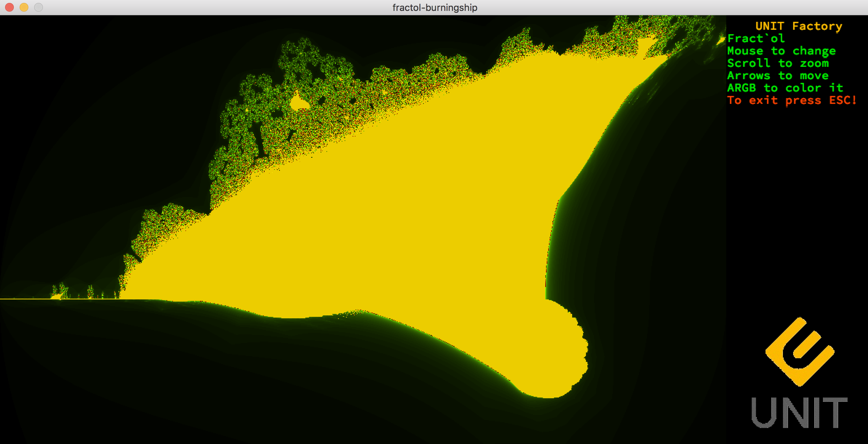The height and width of the screenshot is (444, 868).
Task: Click the fractol-burningship window title
Action: point(435,8)
